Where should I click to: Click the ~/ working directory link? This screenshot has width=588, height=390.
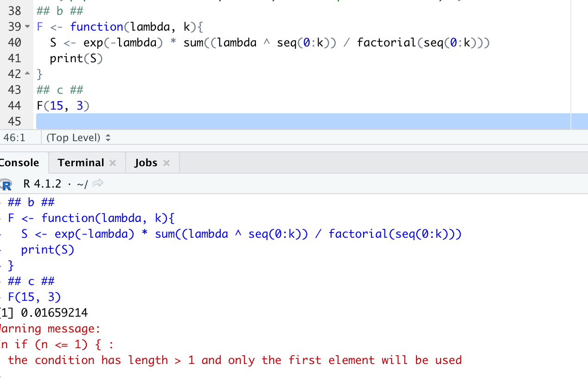[x=83, y=183]
